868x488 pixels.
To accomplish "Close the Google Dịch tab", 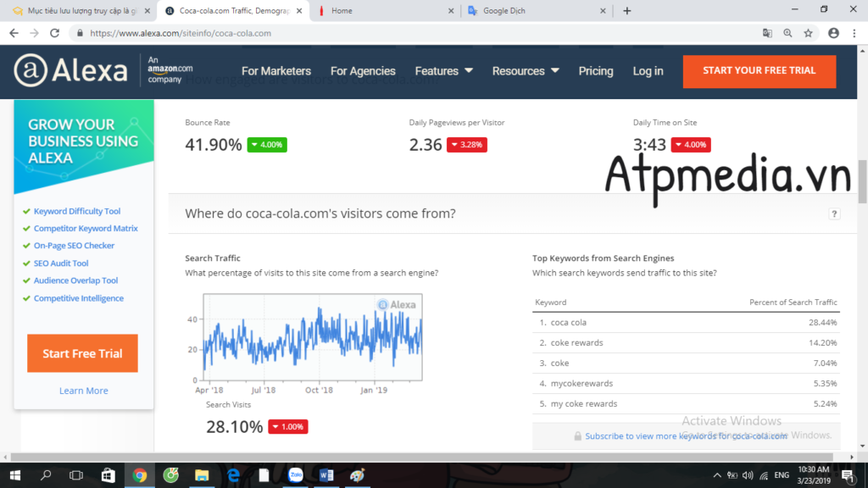I will point(603,10).
